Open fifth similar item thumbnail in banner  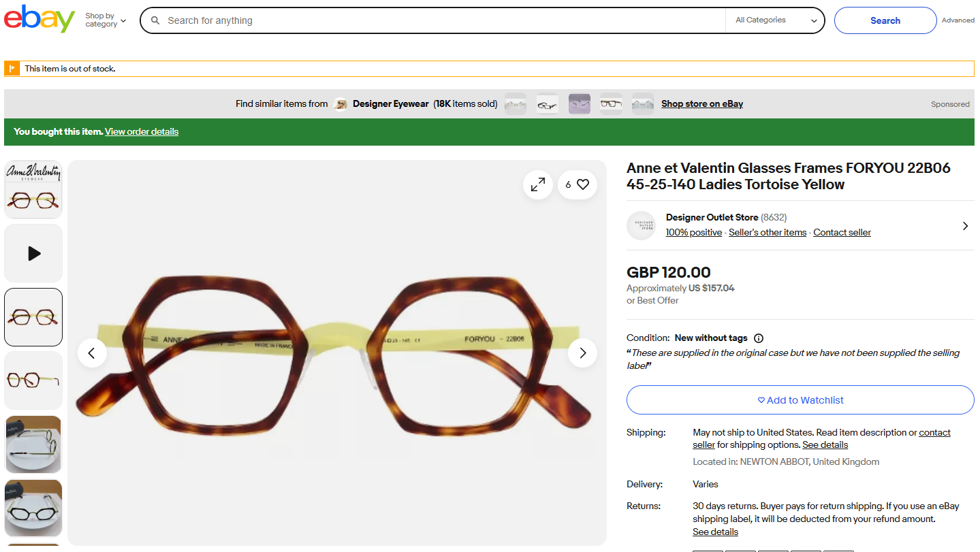click(x=643, y=104)
